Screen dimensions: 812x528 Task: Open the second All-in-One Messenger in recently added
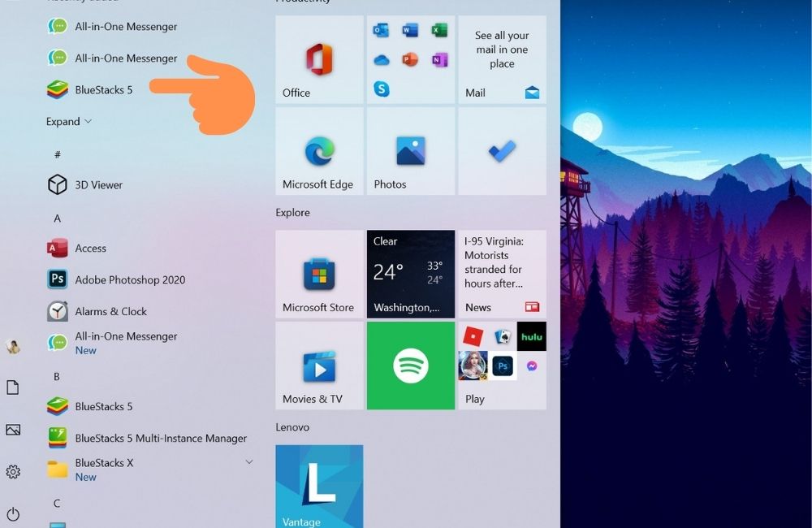(112, 58)
